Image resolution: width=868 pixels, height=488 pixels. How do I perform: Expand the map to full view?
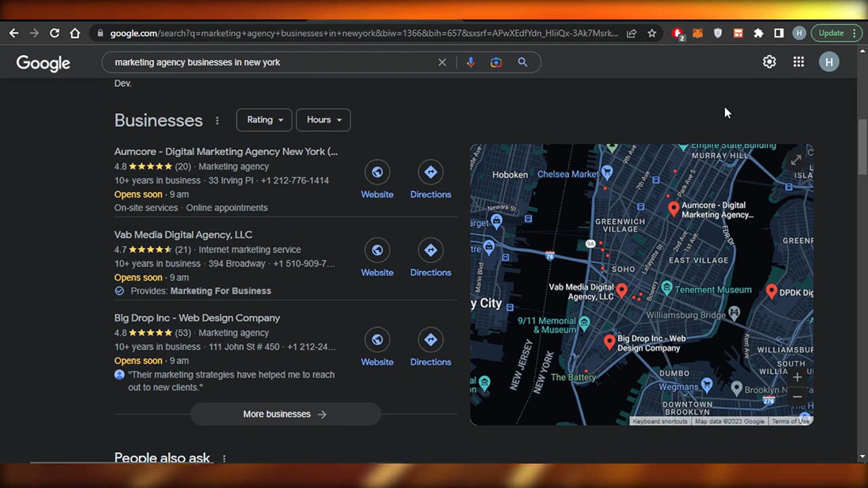click(796, 160)
